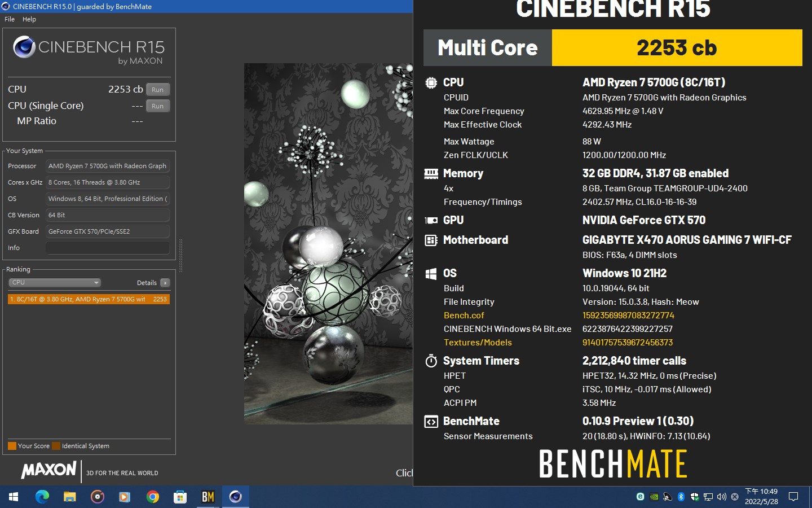Click the gray X tray icon
The width and height of the screenshot is (812, 508).
pos(735,497)
